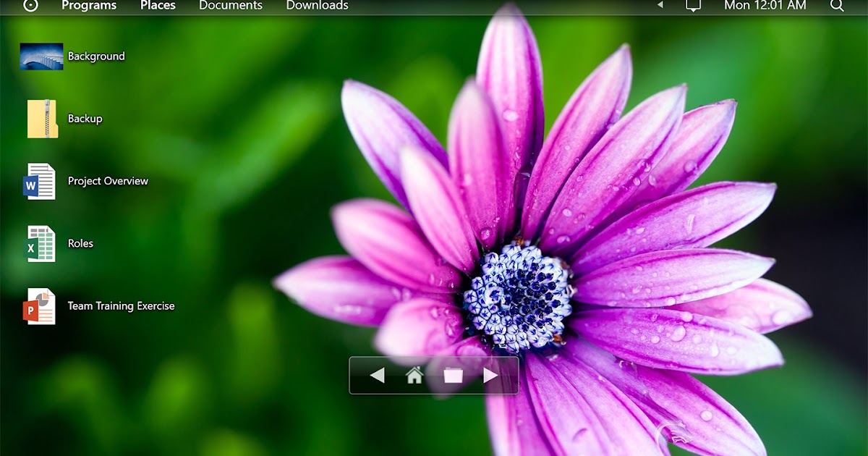The width and height of the screenshot is (868, 456).
Task: Expand the hidden tray icons arrow
Action: 660,6
